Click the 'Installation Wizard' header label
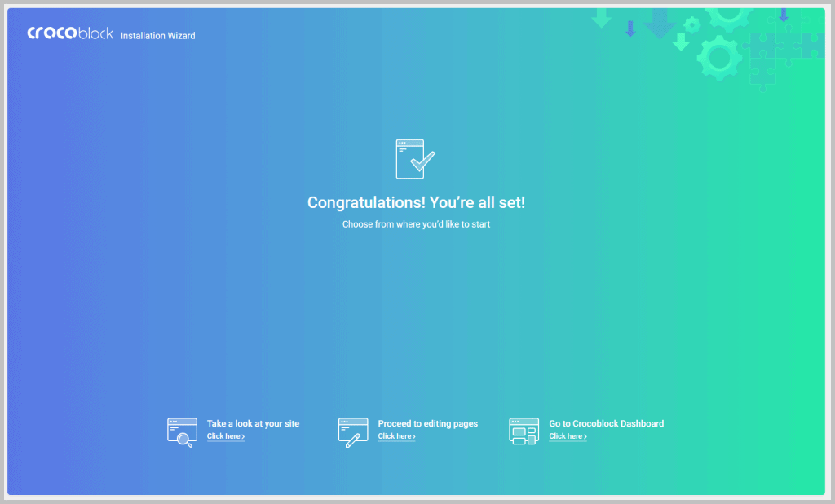835x504 pixels. tap(157, 36)
